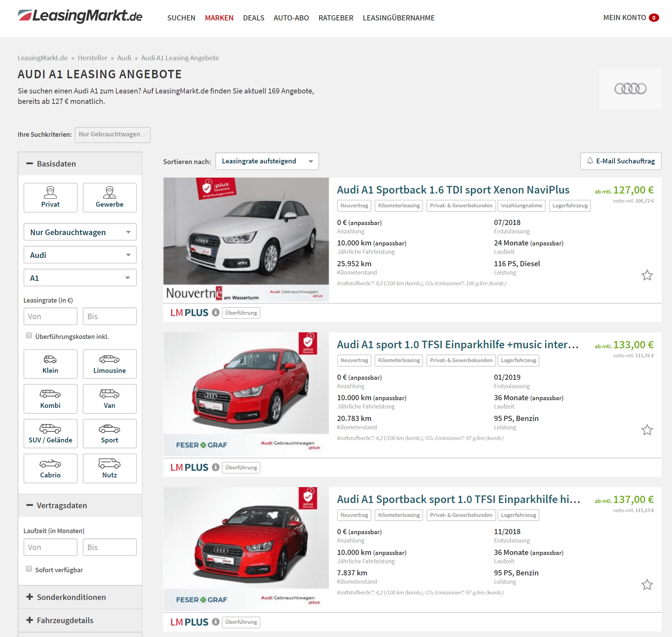Screen dimensions: 672x637
Task: Select the Gewerbe customer type icon
Action: pyautogui.click(x=109, y=197)
